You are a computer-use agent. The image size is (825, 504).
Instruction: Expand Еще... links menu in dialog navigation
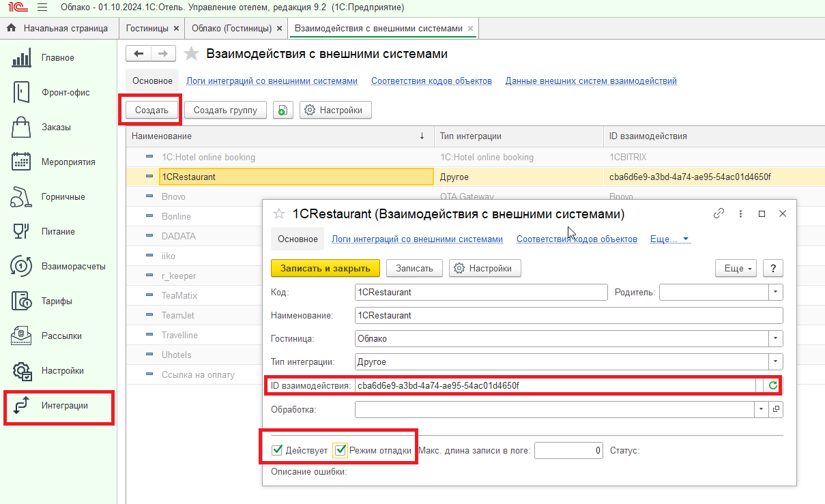click(670, 239)
